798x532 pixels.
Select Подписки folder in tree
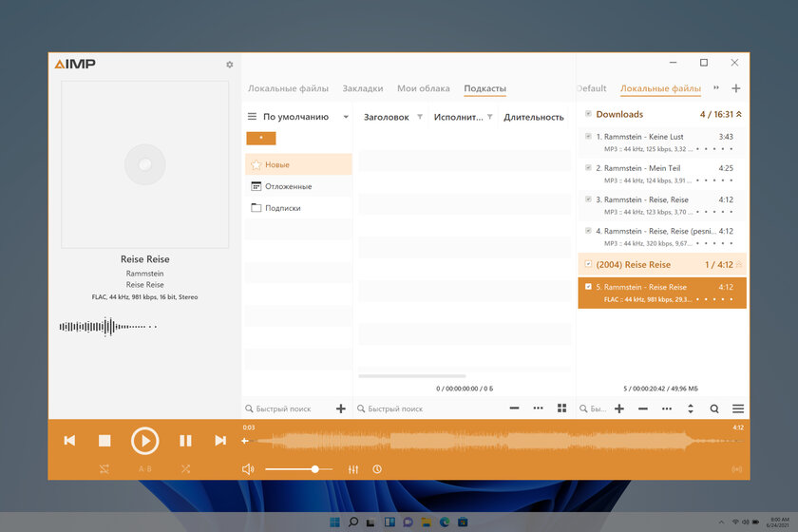[298, 208]
